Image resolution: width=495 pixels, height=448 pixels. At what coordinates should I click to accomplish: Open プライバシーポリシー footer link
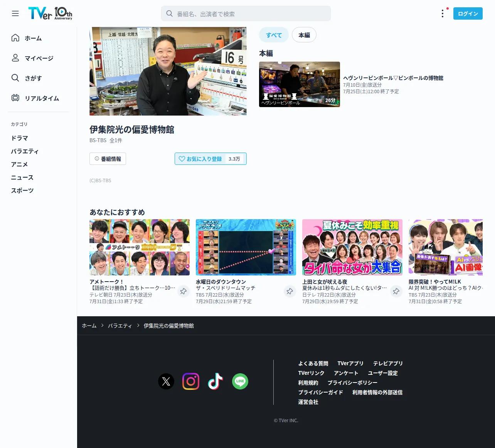click(352, 383)
